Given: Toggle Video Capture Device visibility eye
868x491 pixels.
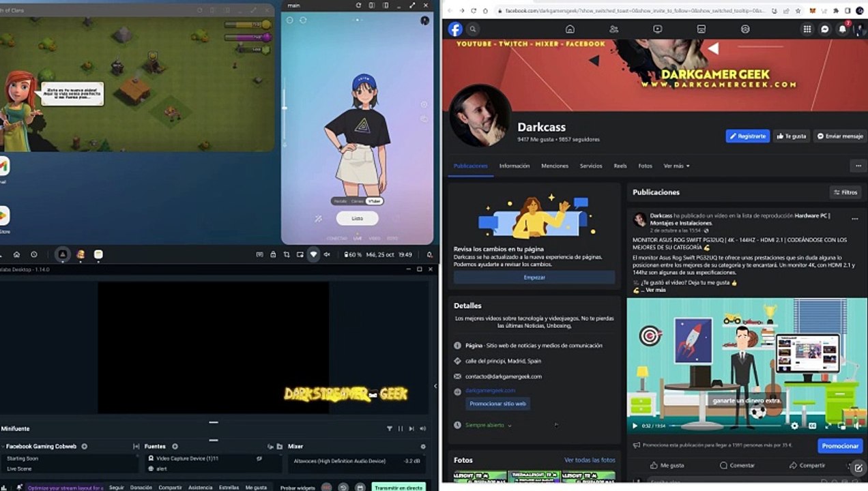Looking at the screenshot, I should point(259,458).
